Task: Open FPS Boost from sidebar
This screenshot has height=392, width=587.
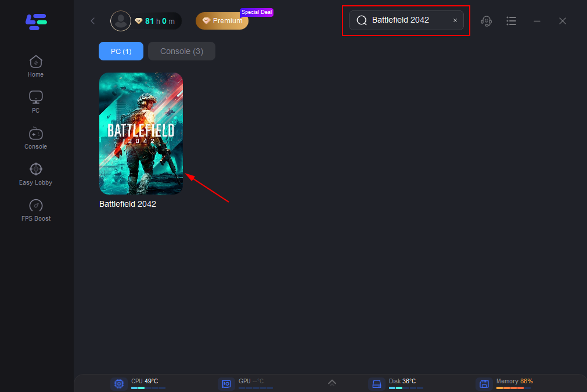Action: coord(35,210)
